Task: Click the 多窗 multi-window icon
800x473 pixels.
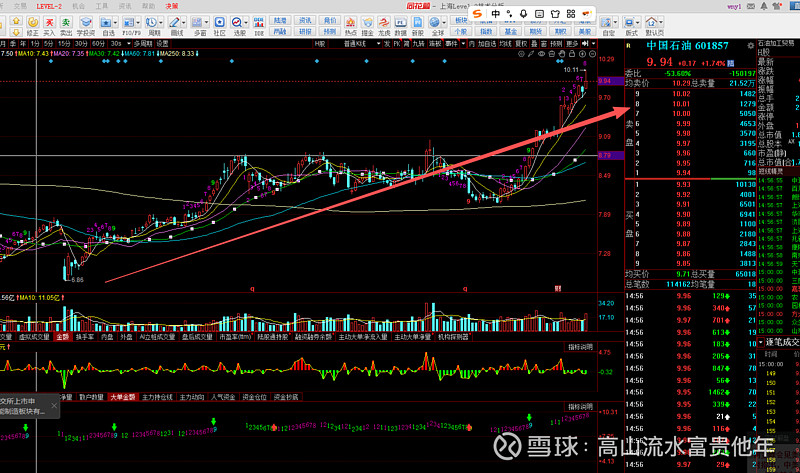Action: click(197, 22)
